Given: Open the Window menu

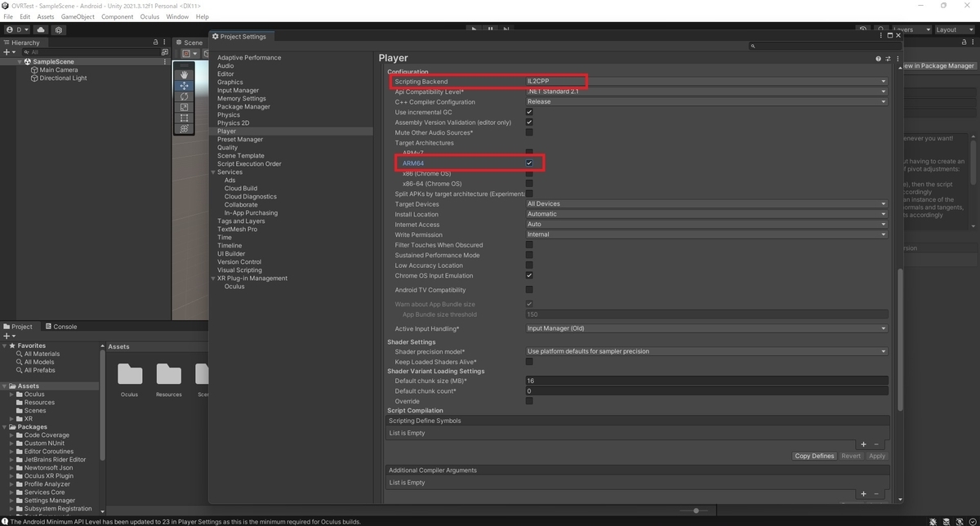Looking at the screenshot, I should [x=177, y=16].
